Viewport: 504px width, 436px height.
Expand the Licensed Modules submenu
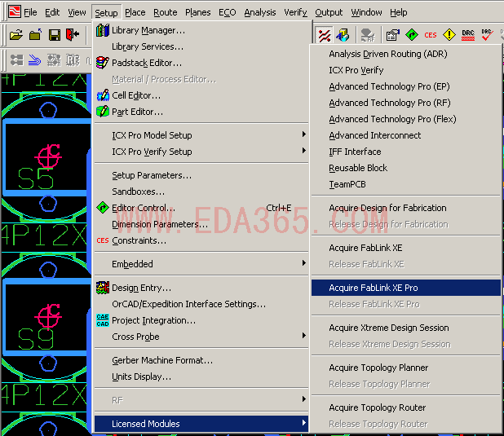point(201,424)
